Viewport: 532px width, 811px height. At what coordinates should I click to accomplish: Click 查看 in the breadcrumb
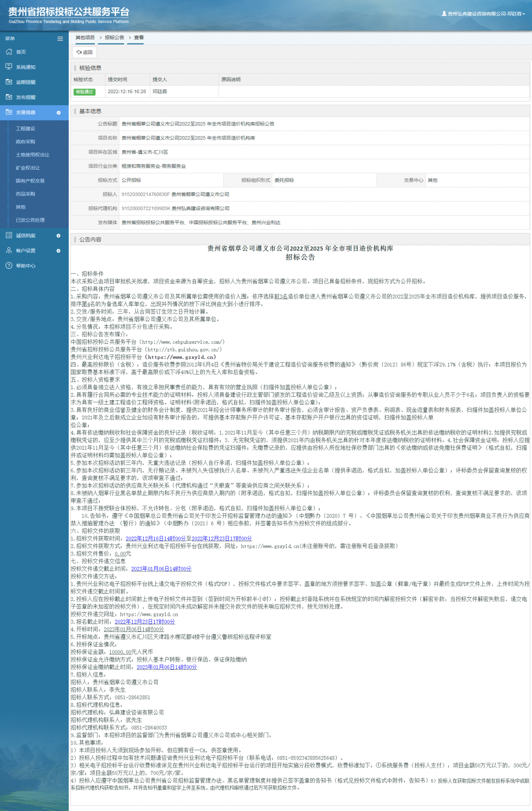(139, 38)
